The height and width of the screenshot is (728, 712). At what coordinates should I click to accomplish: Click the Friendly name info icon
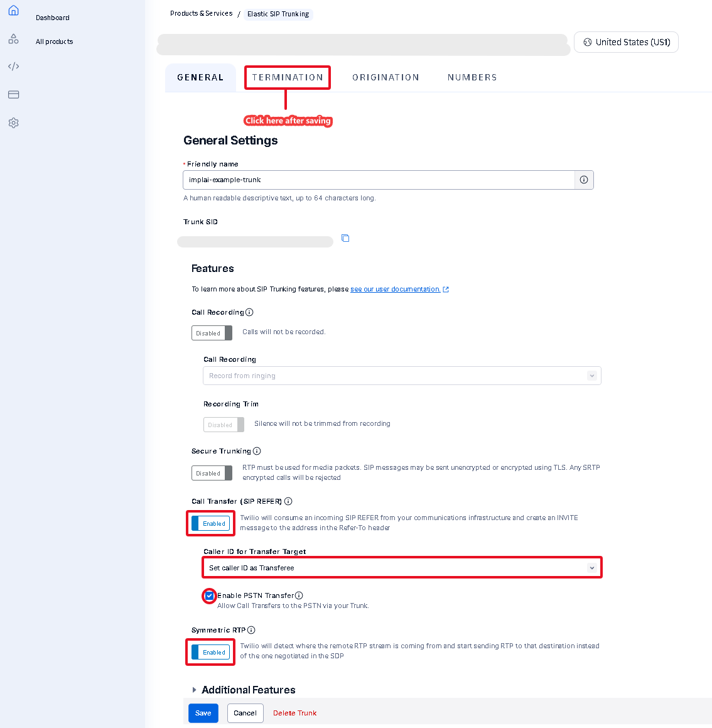584,180
